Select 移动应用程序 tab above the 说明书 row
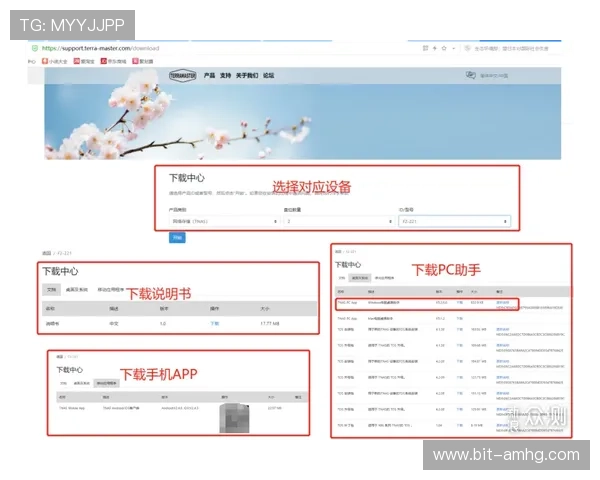600x480 pixels. coord(111,290)
